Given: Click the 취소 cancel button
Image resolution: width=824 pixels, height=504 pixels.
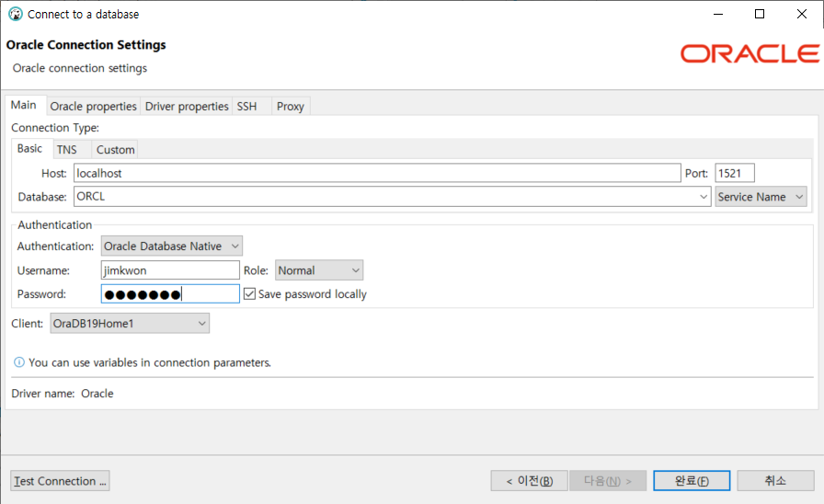Looking at the screenshot, I should tap(775, 481).
